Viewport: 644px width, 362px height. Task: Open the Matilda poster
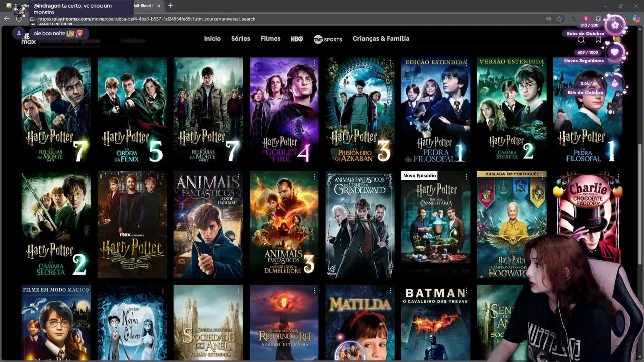coord(360,322)
